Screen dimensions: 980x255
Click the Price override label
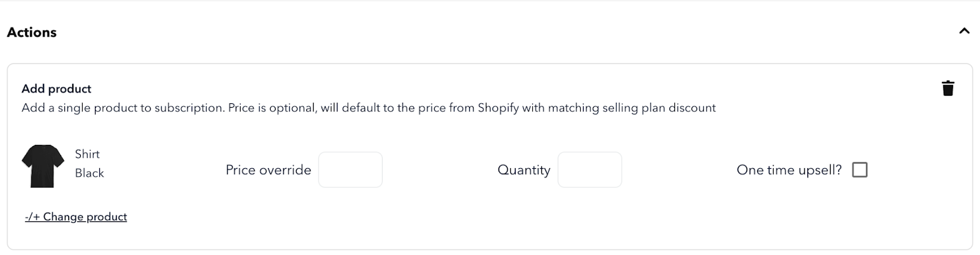[268, 170]
